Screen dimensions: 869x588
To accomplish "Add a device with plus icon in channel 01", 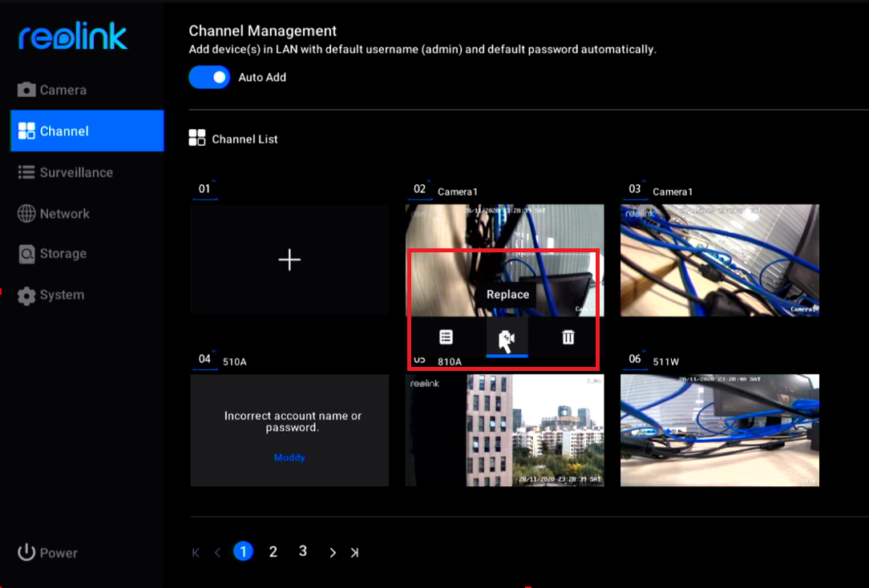I will (x=289, y=260).
